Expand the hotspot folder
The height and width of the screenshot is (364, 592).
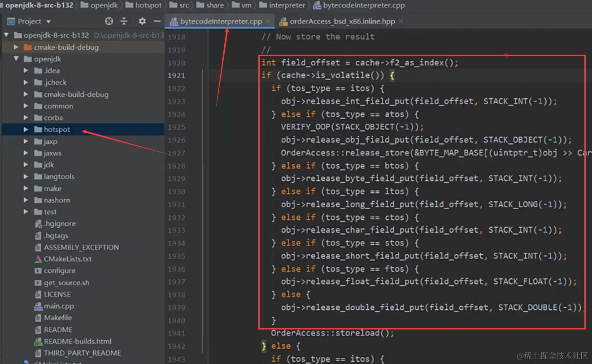click(x=26, y=130)
